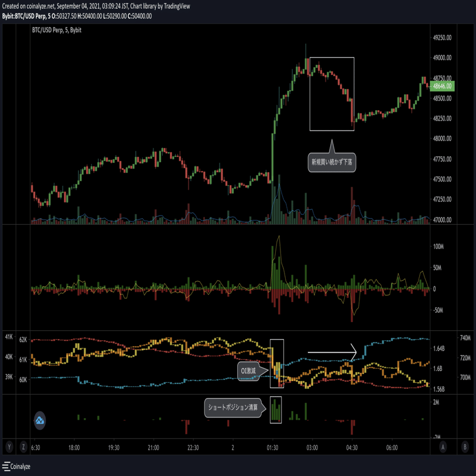Click the 740M right axis label
Screen dimensions: 476x476
[x=465, y=338]
